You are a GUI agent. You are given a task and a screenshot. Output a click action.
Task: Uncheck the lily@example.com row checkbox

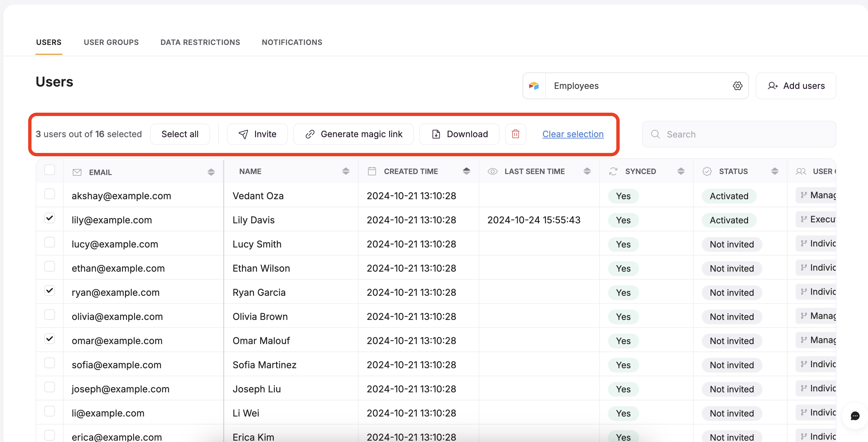tap(50, 218)
